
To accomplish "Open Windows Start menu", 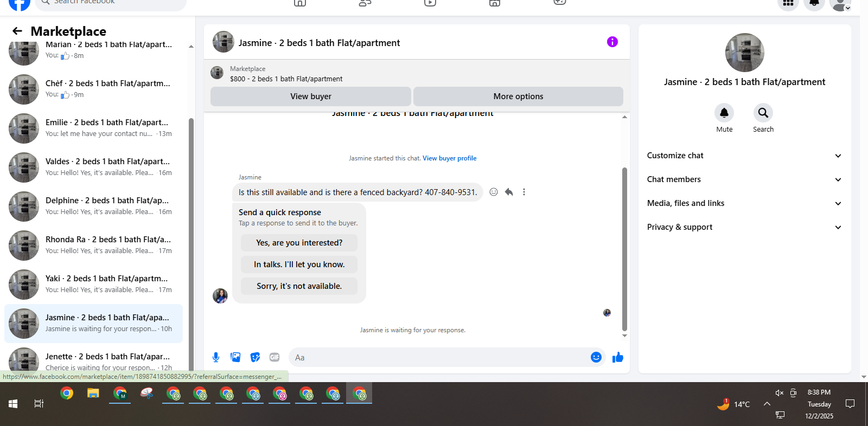I will [13, 404].
